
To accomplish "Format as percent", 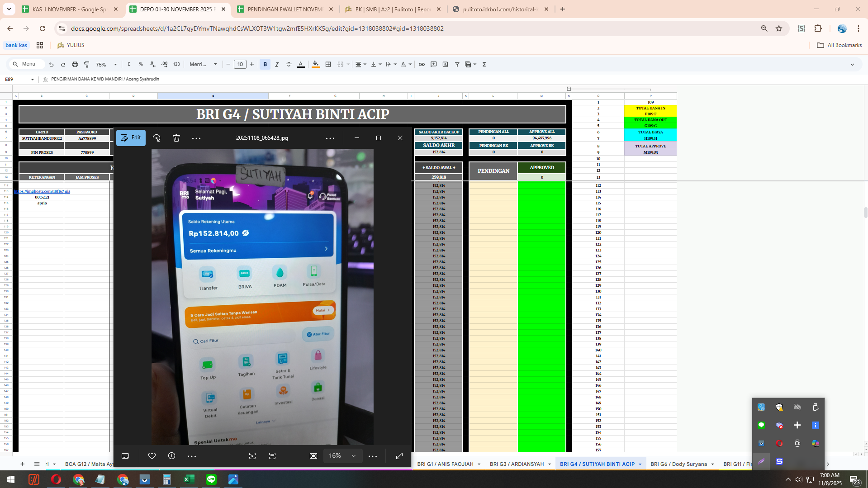I will (x=141, y=64).
